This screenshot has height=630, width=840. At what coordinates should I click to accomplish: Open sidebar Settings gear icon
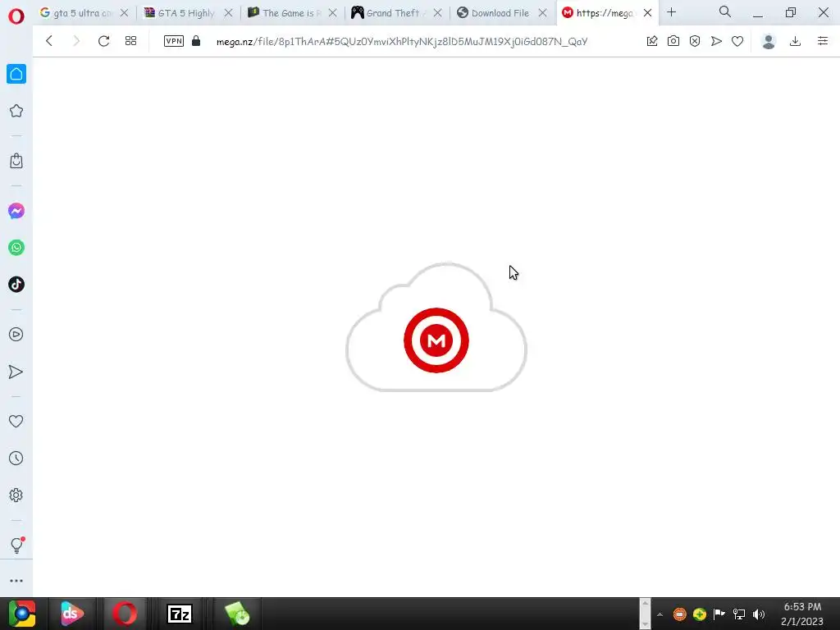tap(16, 495)
